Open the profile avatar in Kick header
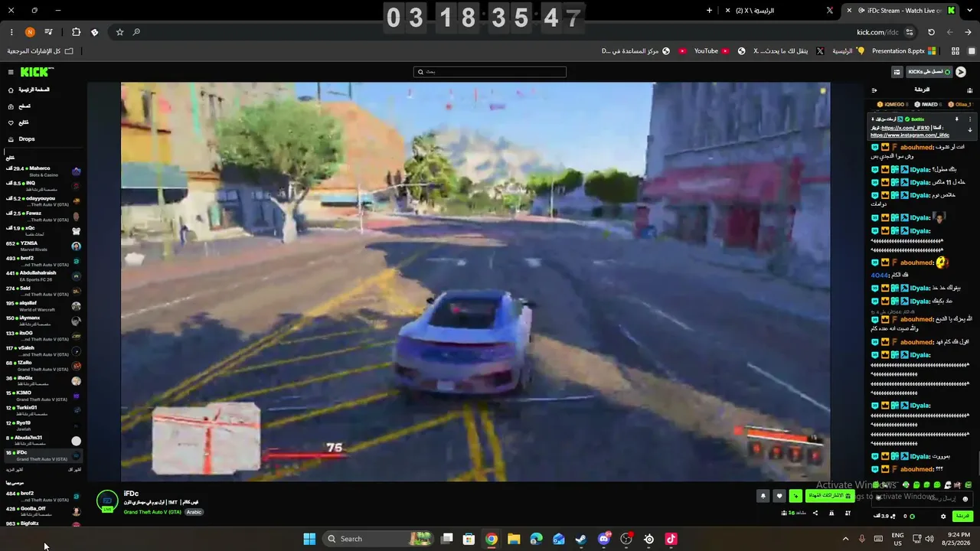This screenshot has width=980, height=551. click(x=961, y=72)
